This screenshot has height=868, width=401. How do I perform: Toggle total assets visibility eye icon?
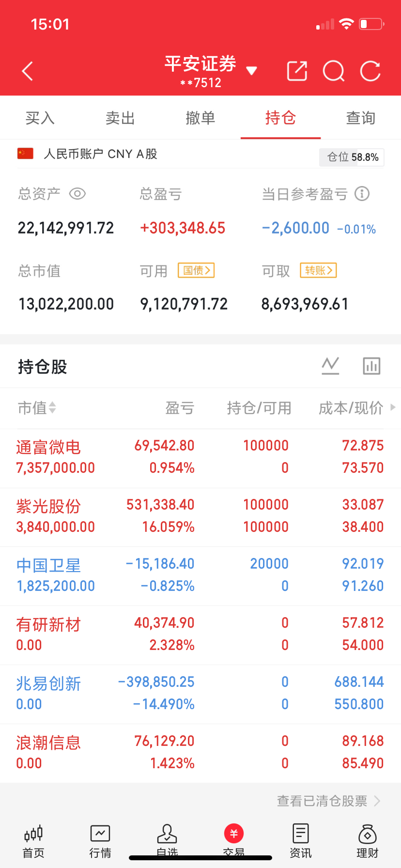(77, 194)
